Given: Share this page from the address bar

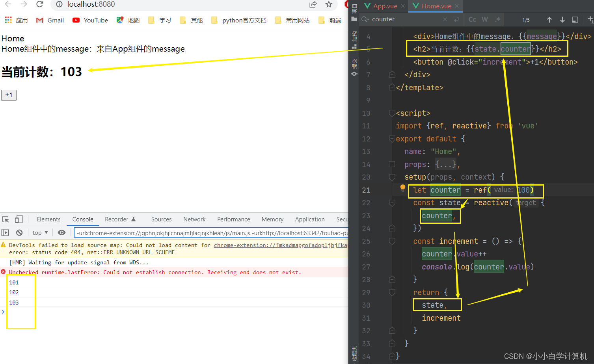Looking at the screenshot, I should click(313, 4).
